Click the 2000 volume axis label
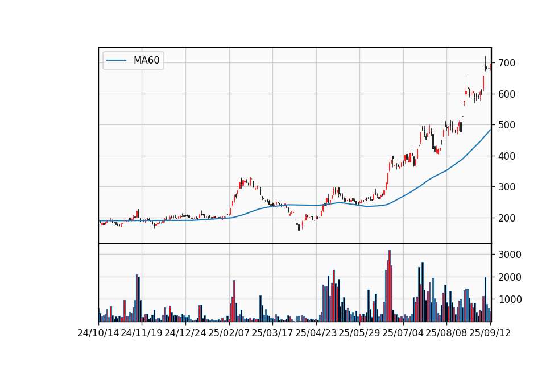The width and height of the screenshot is (546, 392). (x=510, y=277)
